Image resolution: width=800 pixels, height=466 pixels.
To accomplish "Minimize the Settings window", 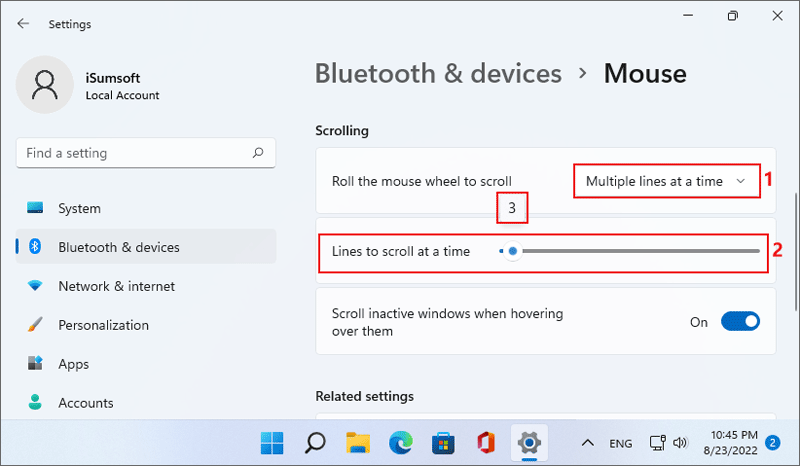I will click(x=688, y=16).
